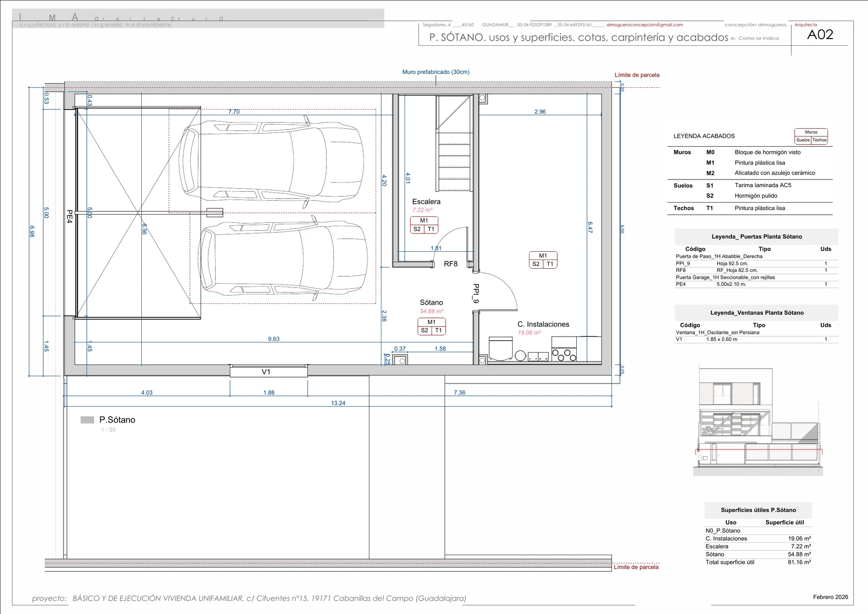Click the finishes tag in C. Instalaciones room

point(542,260)
